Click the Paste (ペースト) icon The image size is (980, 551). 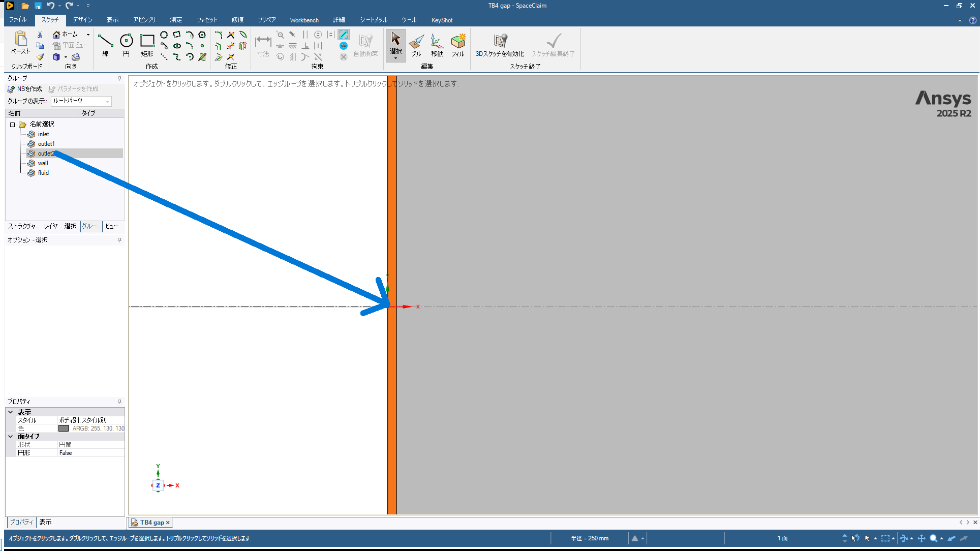tap(20, 42)
